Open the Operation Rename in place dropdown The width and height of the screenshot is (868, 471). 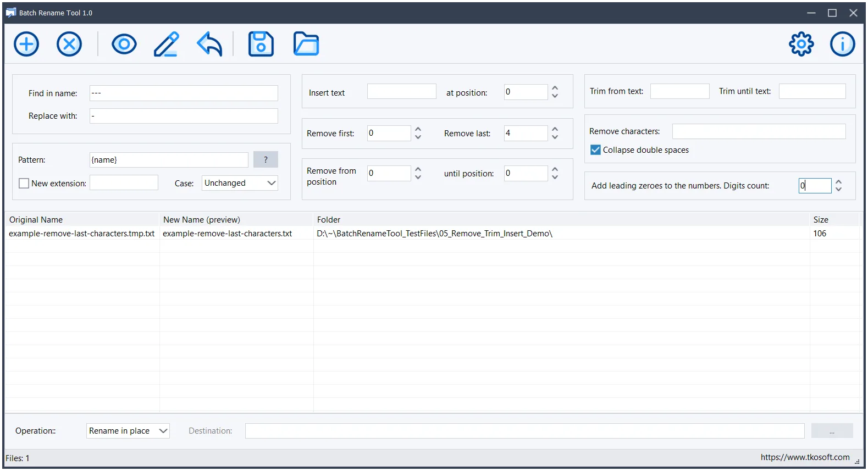coord(128,431)
